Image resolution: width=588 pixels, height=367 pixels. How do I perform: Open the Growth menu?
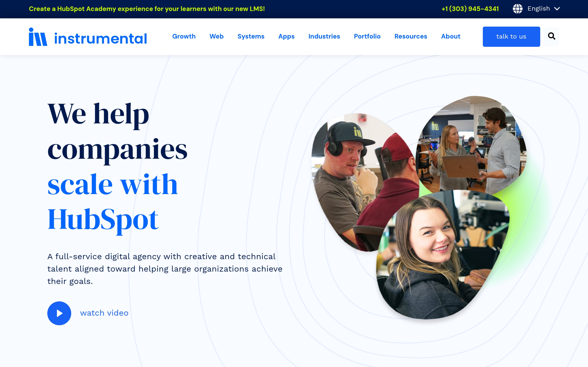pos(184,36)
